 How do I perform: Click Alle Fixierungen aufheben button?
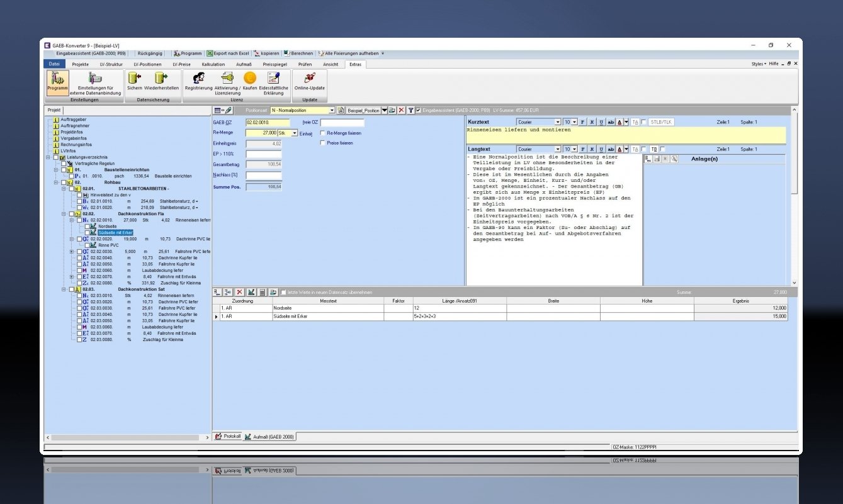pyautogui.click(x=351, y=53)
